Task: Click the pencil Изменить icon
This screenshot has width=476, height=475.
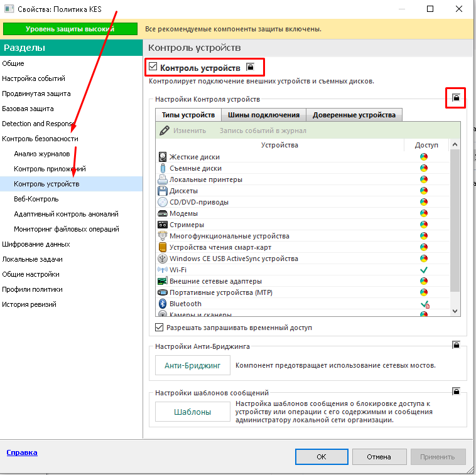Action: [x=165, y=131]
